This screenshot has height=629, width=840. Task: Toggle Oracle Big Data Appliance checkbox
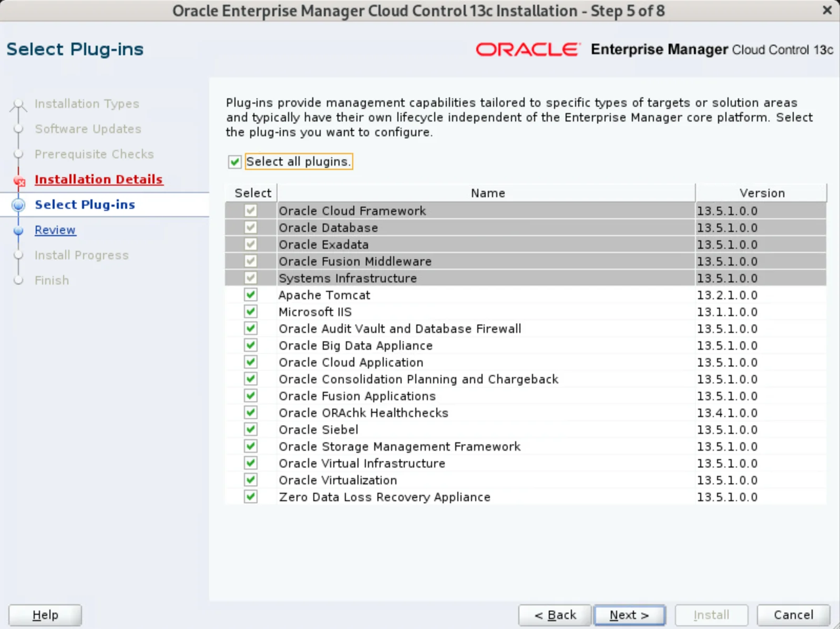(251, 346)
